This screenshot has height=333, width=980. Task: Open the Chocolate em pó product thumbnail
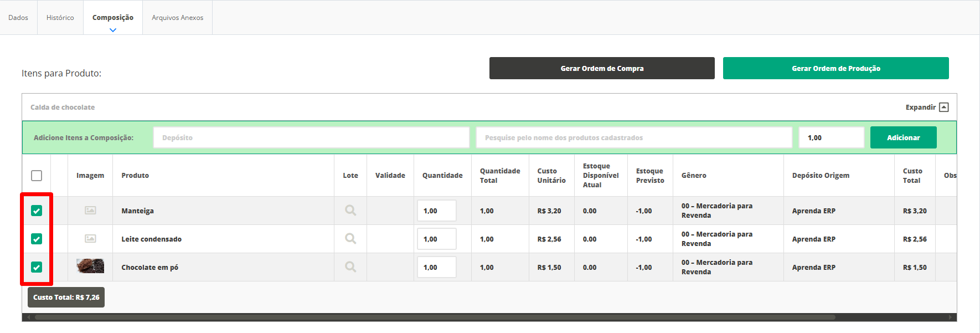(90, 267)
